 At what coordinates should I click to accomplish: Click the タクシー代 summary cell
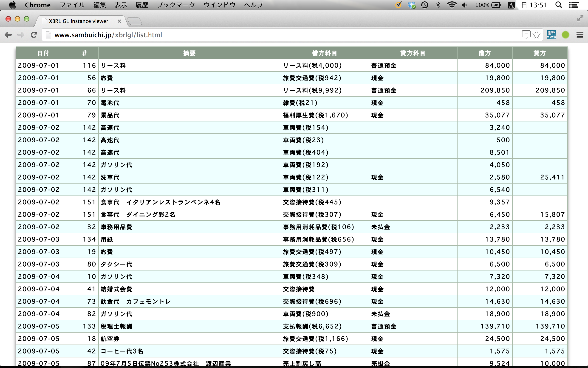[x=189, y=264]
